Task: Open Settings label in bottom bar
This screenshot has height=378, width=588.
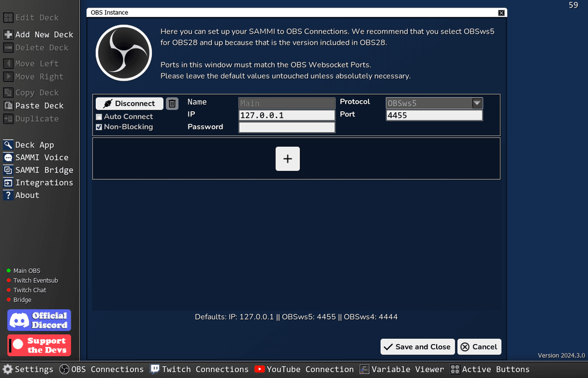Action: [x=34, y=369]
